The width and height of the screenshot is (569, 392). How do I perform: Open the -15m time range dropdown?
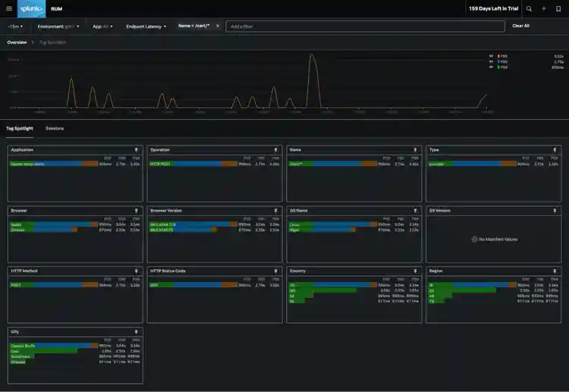click(x=15, y=26)
